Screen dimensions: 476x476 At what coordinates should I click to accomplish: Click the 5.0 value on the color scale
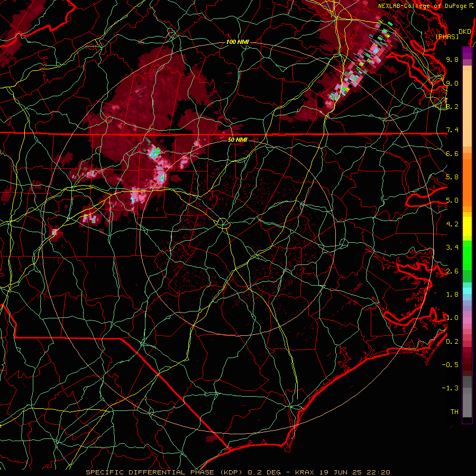452,200
